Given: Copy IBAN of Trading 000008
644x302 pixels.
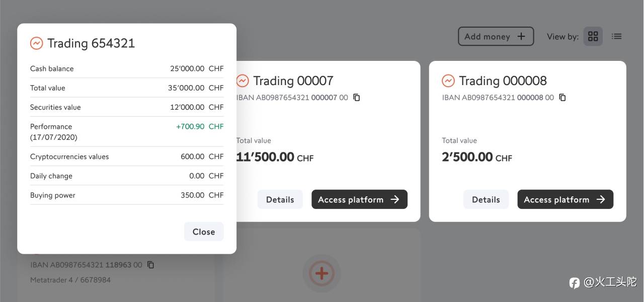Looking at the screenshot, I should point(562,98).
